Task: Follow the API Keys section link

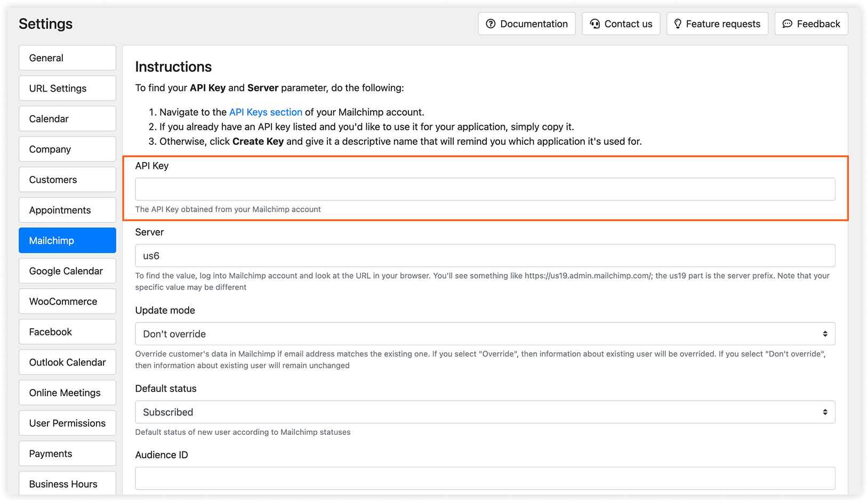Action: (266, 112)
